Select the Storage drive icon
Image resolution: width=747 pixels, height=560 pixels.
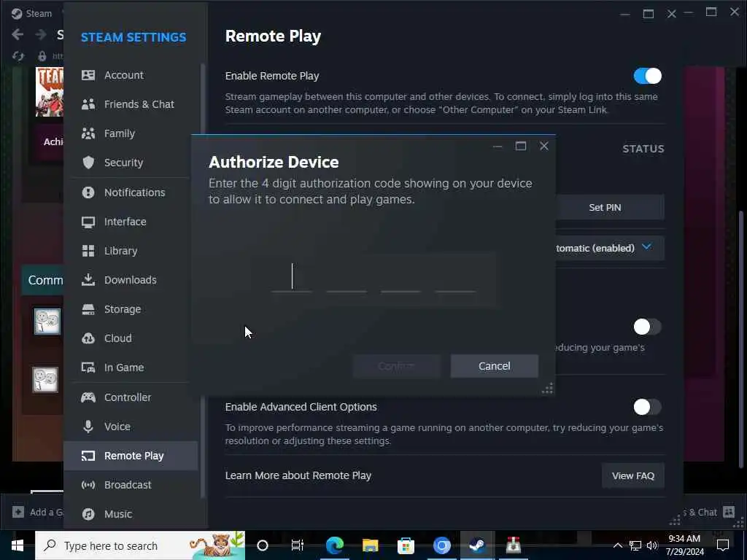tap(88, 309)
